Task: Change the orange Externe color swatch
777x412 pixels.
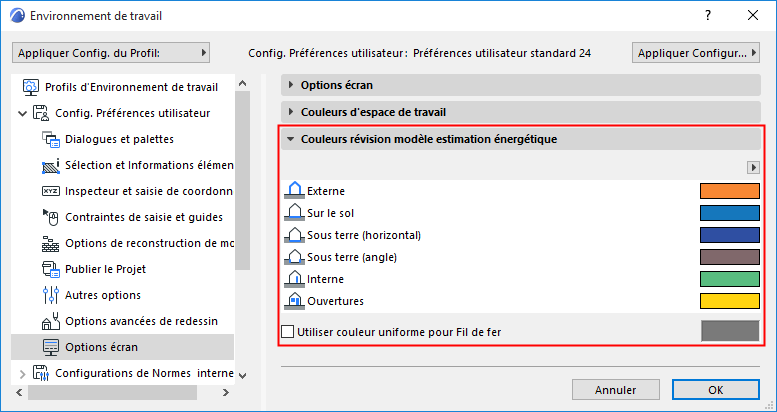Action: click(729, 190)
